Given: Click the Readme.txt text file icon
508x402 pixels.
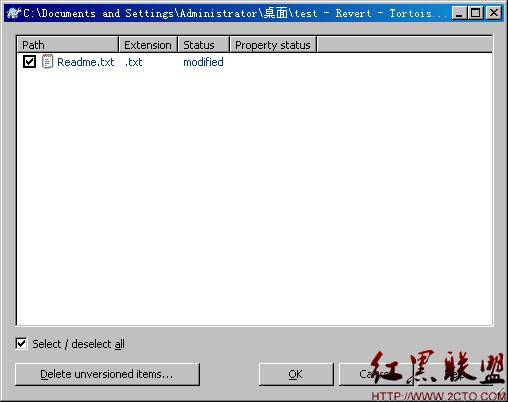Looking at the screenshot, I should (47, 62).
